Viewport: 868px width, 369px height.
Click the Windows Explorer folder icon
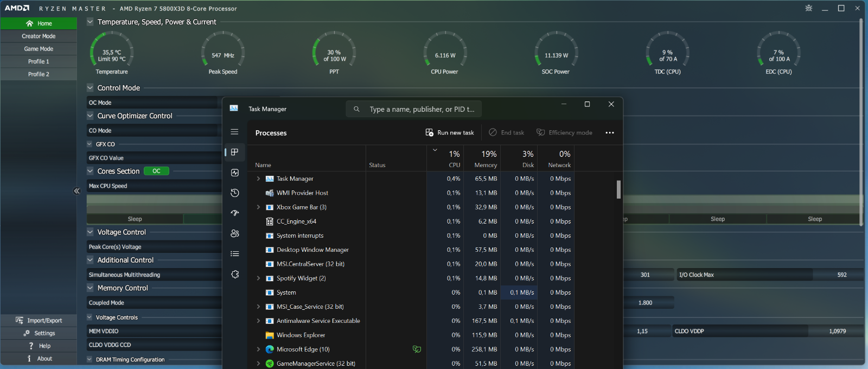(270, 335)
